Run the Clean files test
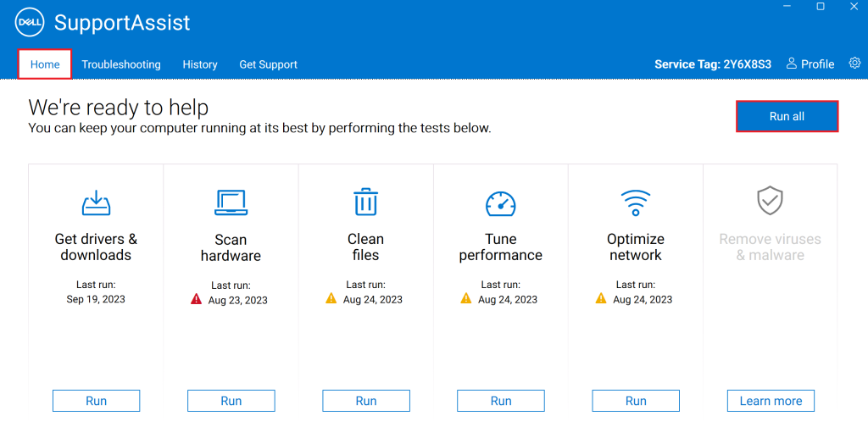Image resolution: width=868 pixels, height=427 pixels. [x=366, y=401]
